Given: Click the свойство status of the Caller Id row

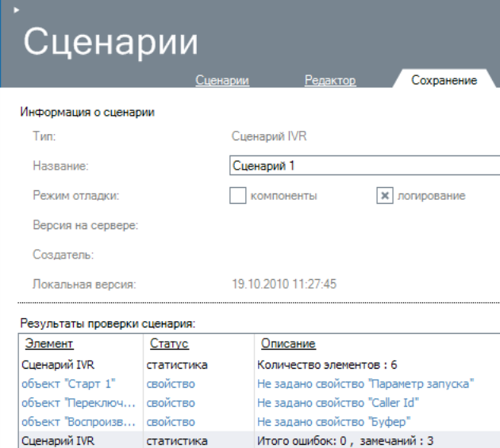Looking at the screenshot, I should 171,403.
